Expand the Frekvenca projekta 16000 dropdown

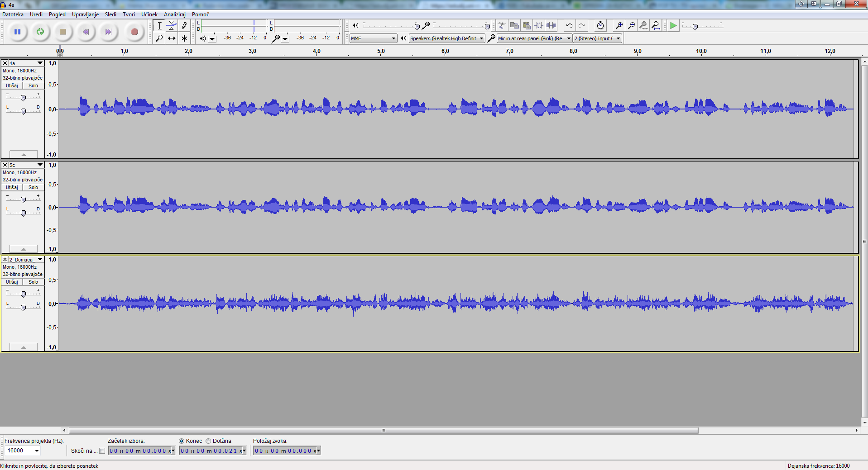tap(37, 451)
